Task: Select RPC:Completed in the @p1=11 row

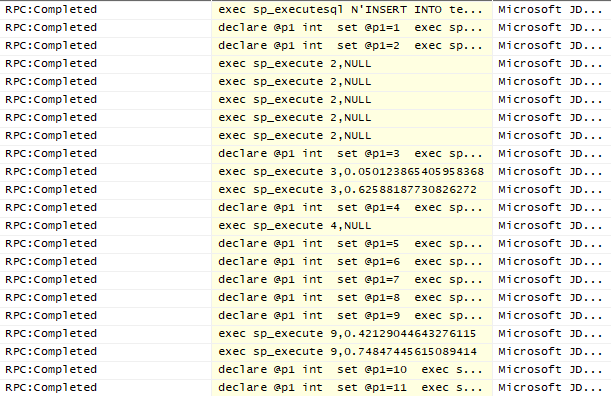Action: (x=51, y=388)
